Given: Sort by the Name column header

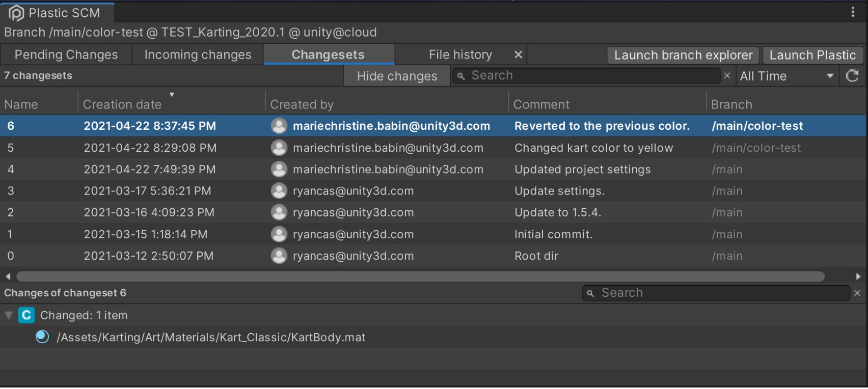Looking at the screenshot, I should point(39,104).
